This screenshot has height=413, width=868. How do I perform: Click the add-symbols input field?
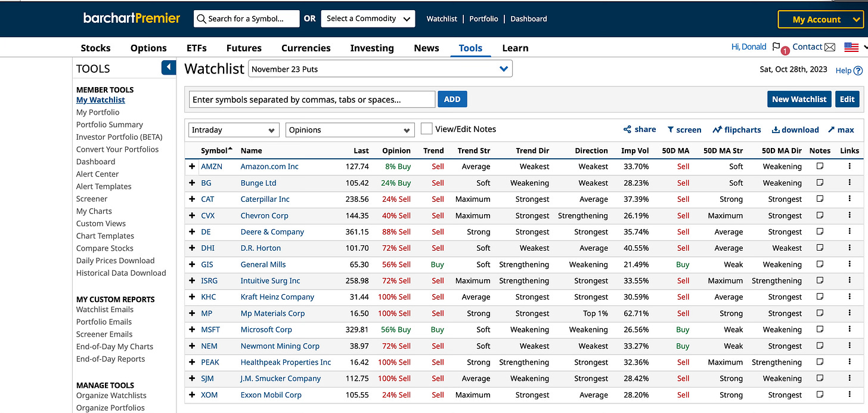(312, 99)
